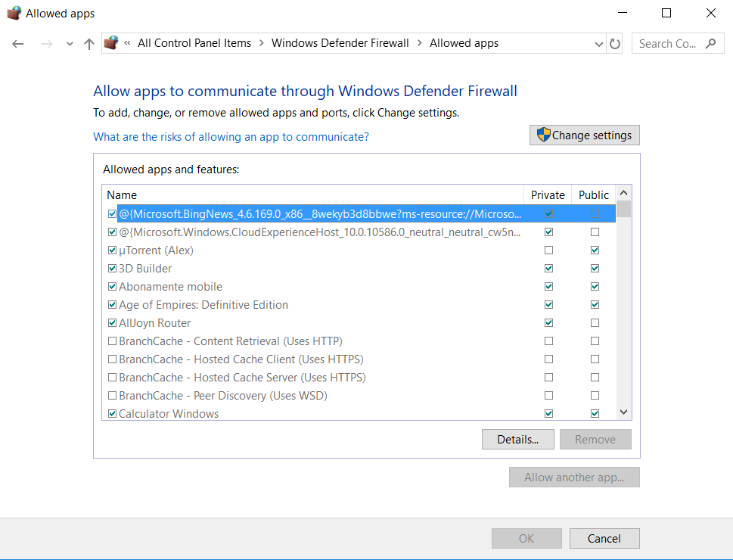This screenshot has height=560, width=733.
Task: Open the risks of allowing an app link
Action: [x=231, y=137]
